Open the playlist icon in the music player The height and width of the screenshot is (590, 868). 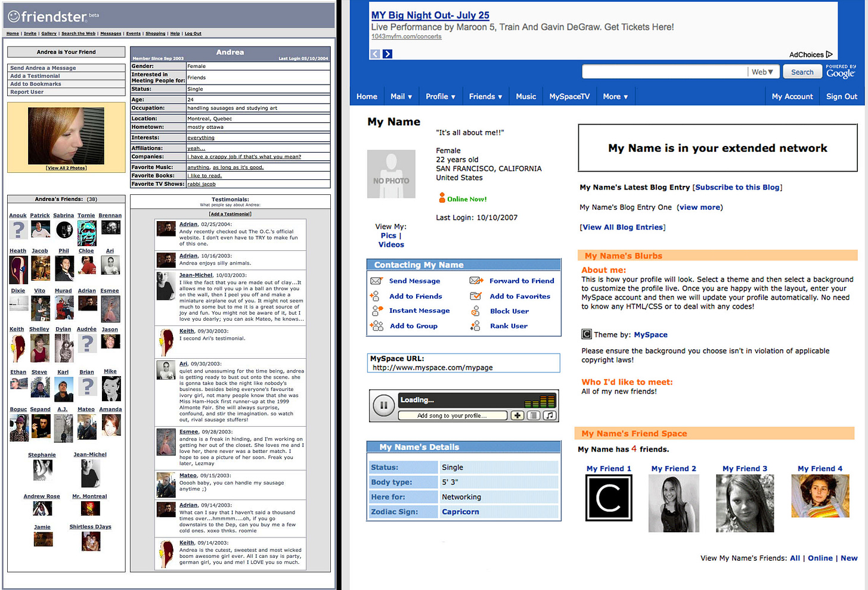534,415
